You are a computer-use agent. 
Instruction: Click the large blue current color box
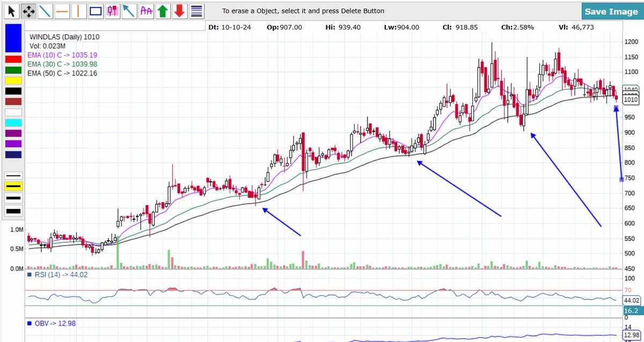(13, 38)
